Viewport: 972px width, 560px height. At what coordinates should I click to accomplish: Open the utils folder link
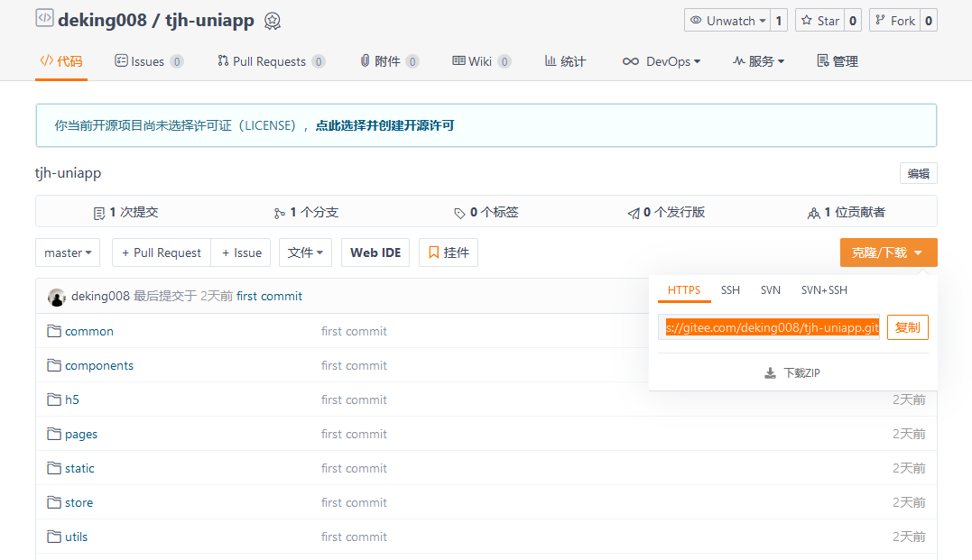[76, 537]
